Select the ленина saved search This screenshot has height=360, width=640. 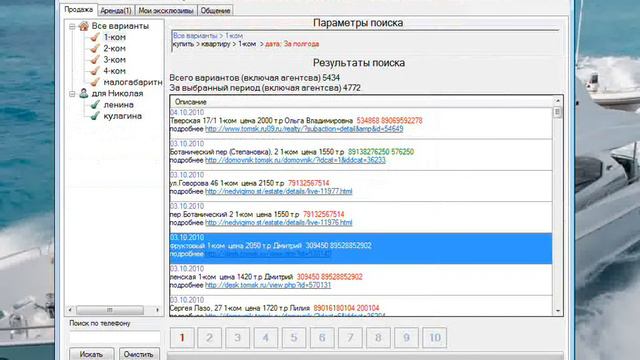point(118,105)
